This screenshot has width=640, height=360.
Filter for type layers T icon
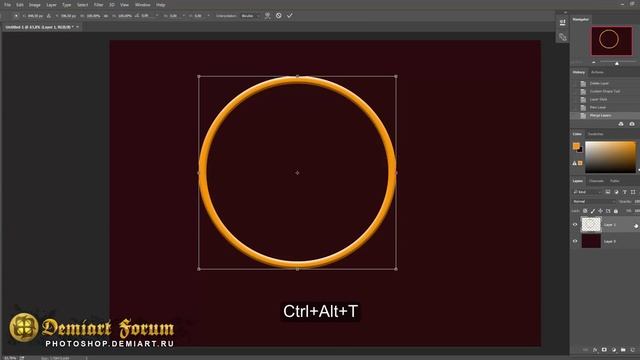click(624, 192)
